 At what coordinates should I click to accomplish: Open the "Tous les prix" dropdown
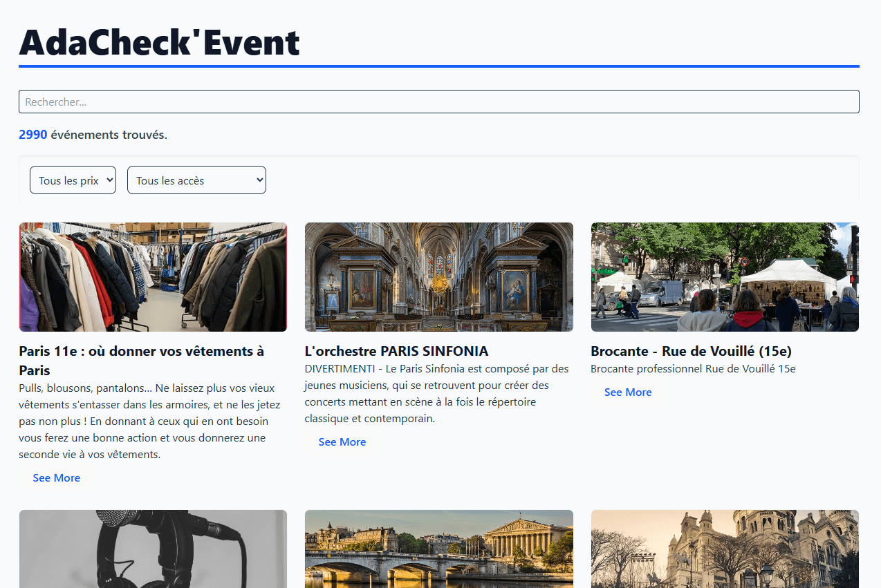tap(73, 180)
